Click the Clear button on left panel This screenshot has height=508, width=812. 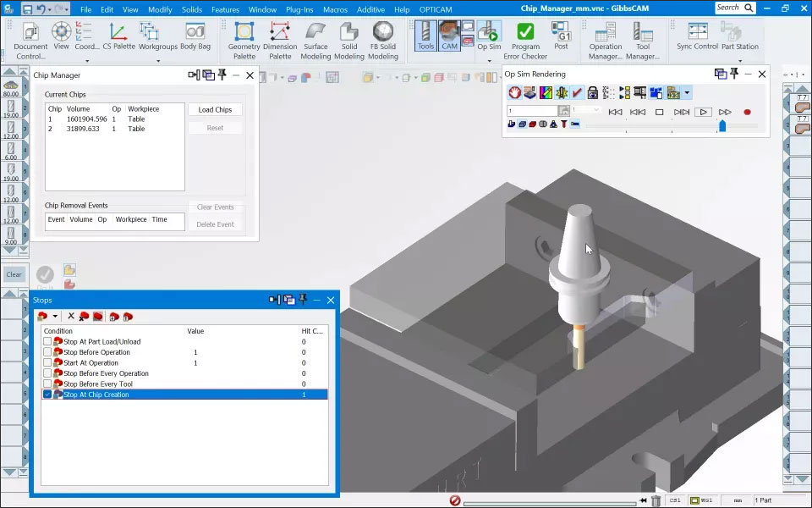coord(14,274)
